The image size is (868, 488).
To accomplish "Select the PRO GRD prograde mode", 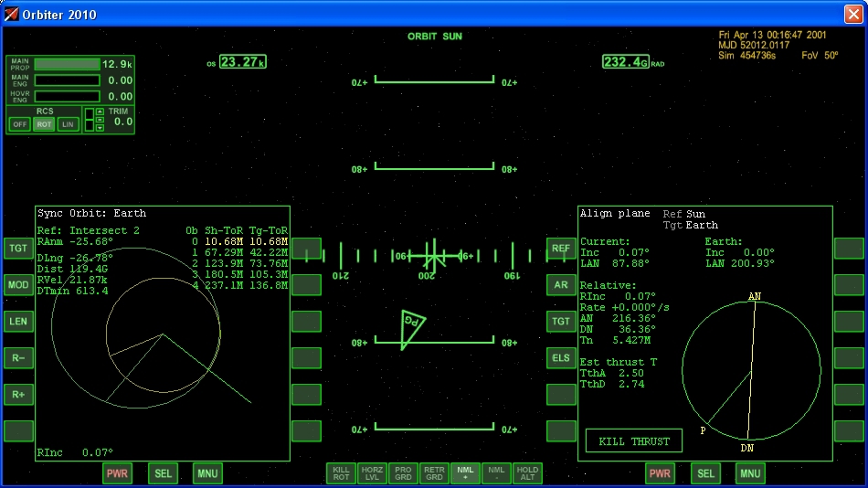I will click(403, 472).
